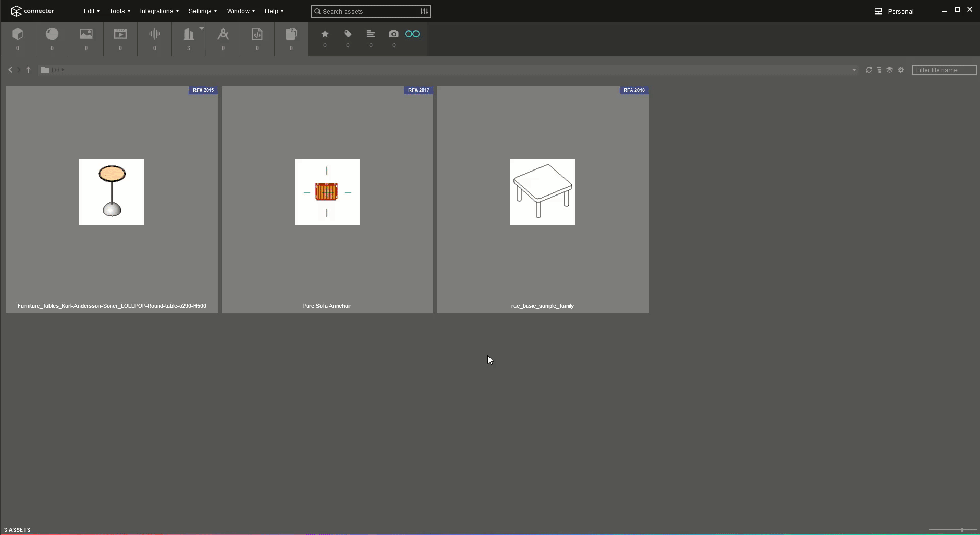This screenshot has height=535, width=980.
Task: Open the Tools menu
Action: pos(119,11)
